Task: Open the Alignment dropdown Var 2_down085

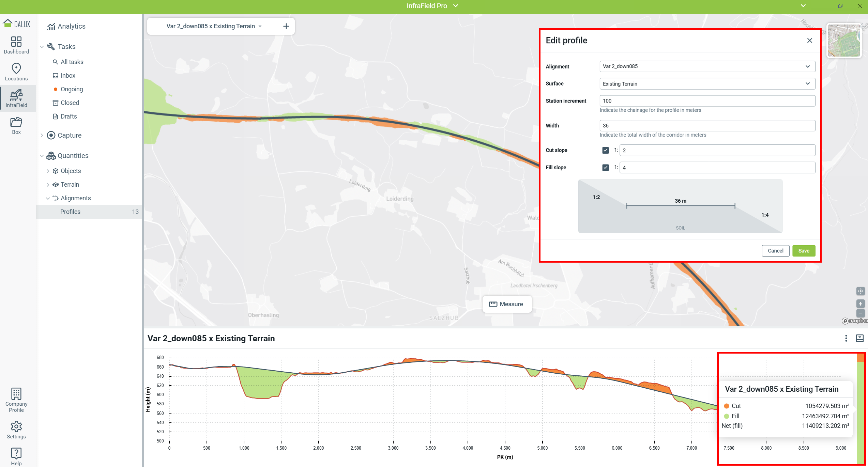Action: (707, 66)
